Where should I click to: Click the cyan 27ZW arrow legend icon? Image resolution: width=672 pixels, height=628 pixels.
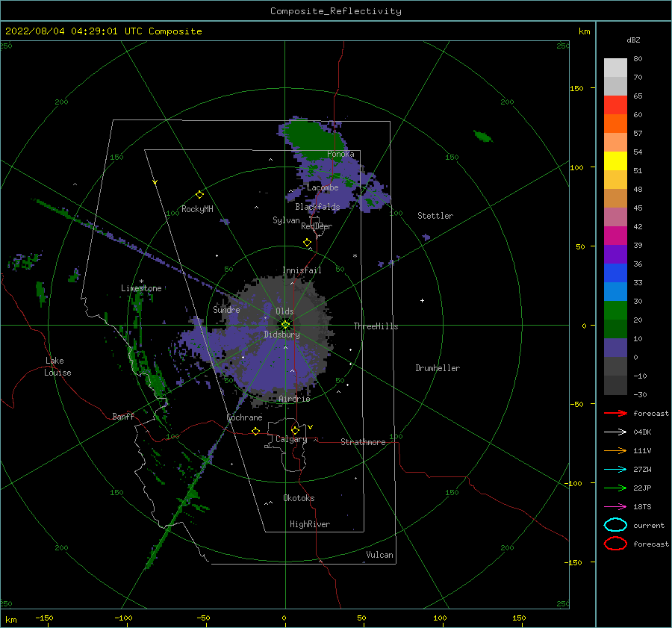(x=615, y=470)
